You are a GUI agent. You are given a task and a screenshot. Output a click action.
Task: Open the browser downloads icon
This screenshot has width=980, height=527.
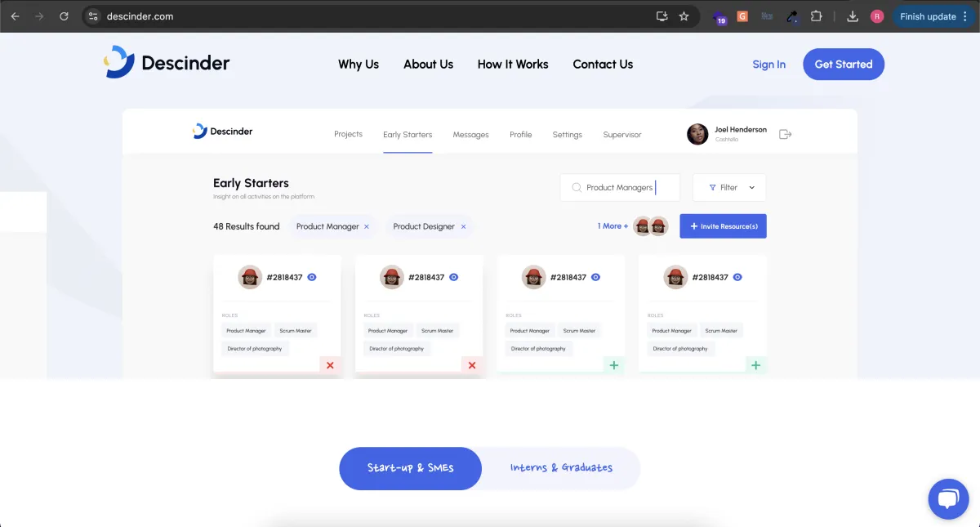point(853,16)
